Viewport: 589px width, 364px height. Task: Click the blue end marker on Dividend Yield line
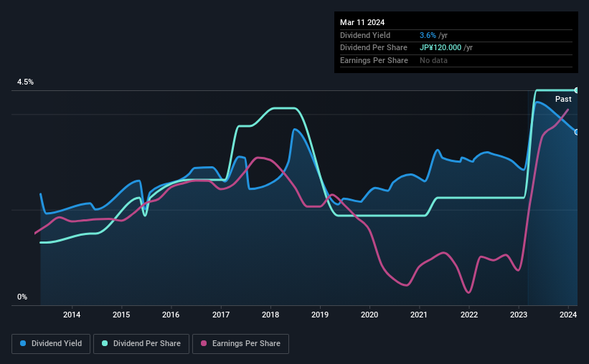pyautogui.click(x=577, y=132)
